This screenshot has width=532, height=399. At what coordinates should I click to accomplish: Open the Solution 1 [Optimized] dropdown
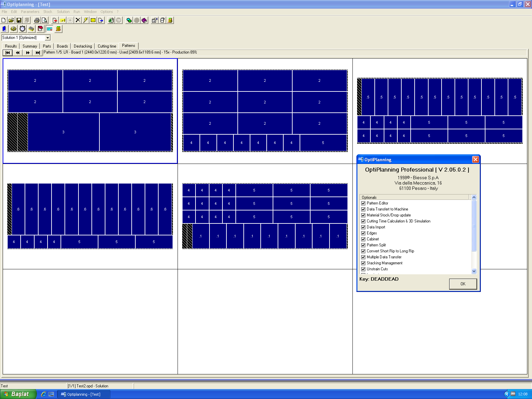click(47, 38)
